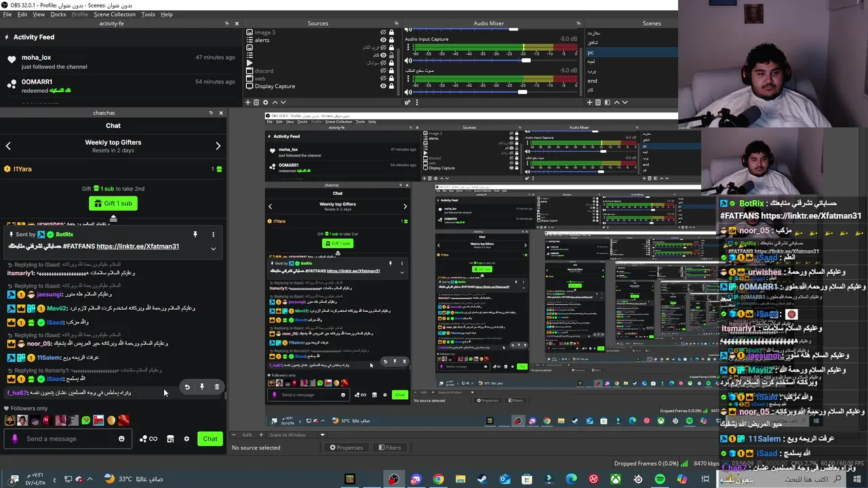This screenshot has width=868, height=488.
Task: Open Audio Input Capture options dots
Action: 408,47
